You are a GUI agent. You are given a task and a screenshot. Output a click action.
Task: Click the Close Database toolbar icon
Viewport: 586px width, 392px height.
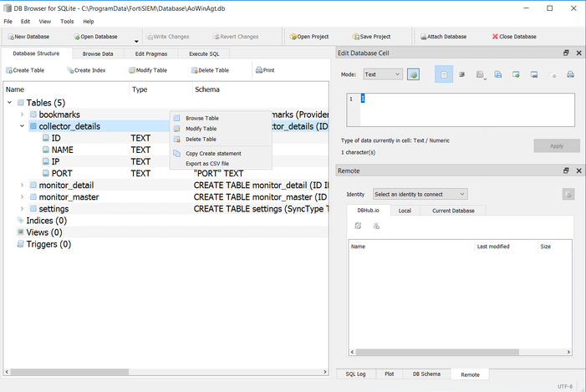tap(496, 37)
